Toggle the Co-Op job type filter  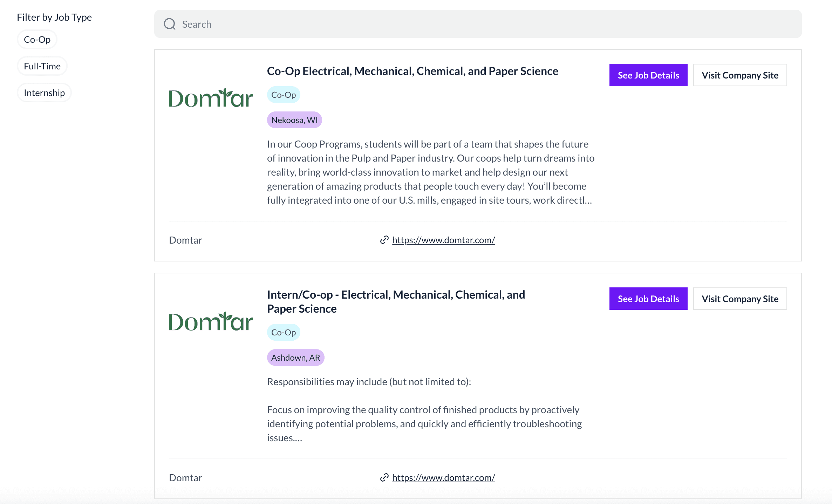[x=37, y=40]
